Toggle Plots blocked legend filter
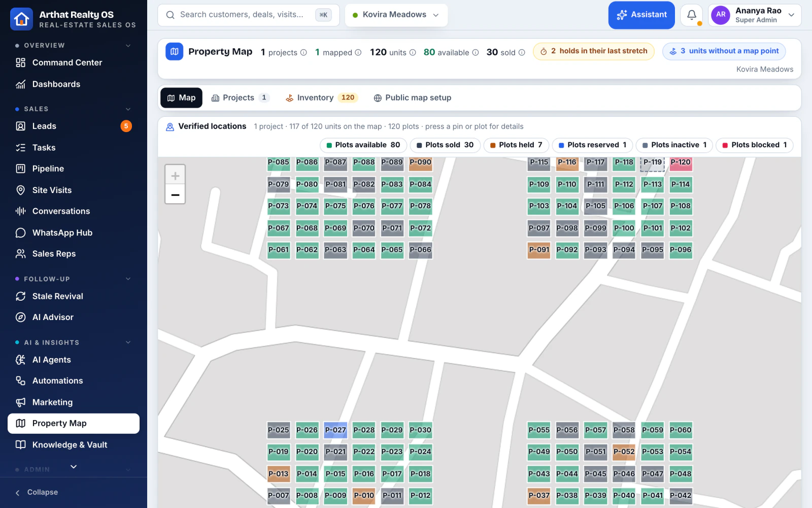The width and height of the screenshot is (812, 508). click(x=755, y=145)
